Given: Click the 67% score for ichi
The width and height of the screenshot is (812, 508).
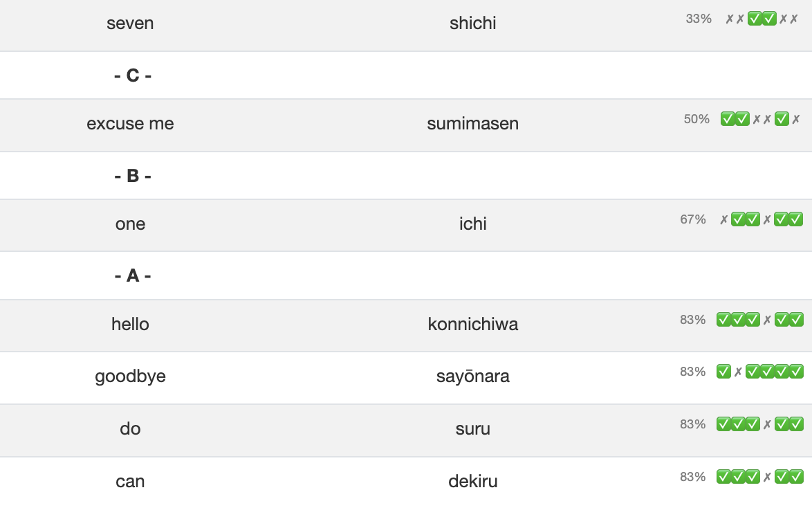Looking at the screenshot, I should [x=693, y=219].
